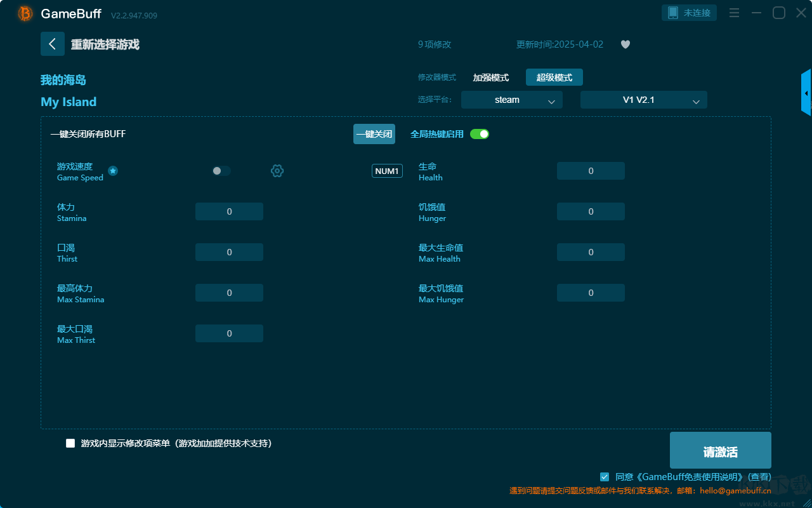Click the phone icon for 未连接 status
This screenshot has width=812, height=508.
[x=673, y=13]
